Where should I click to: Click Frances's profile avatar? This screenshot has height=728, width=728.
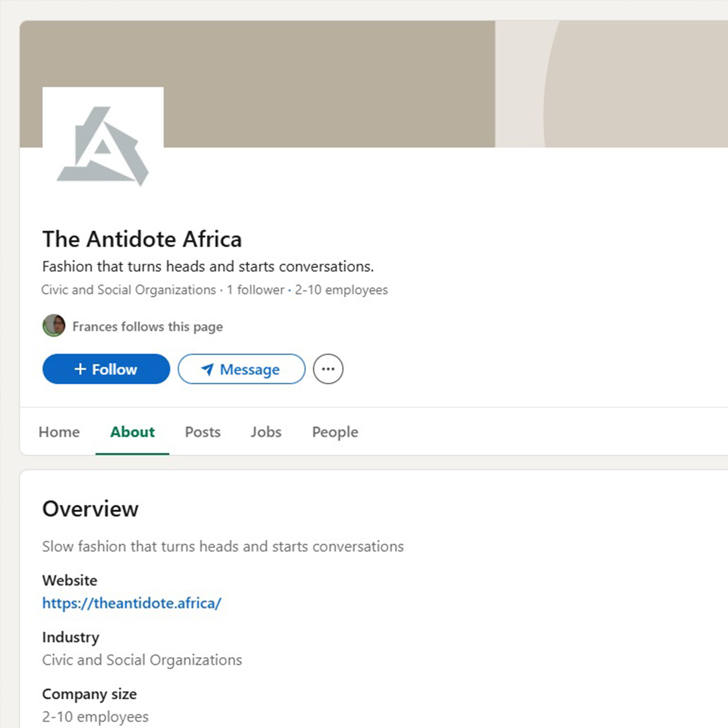tap(54, 325)
